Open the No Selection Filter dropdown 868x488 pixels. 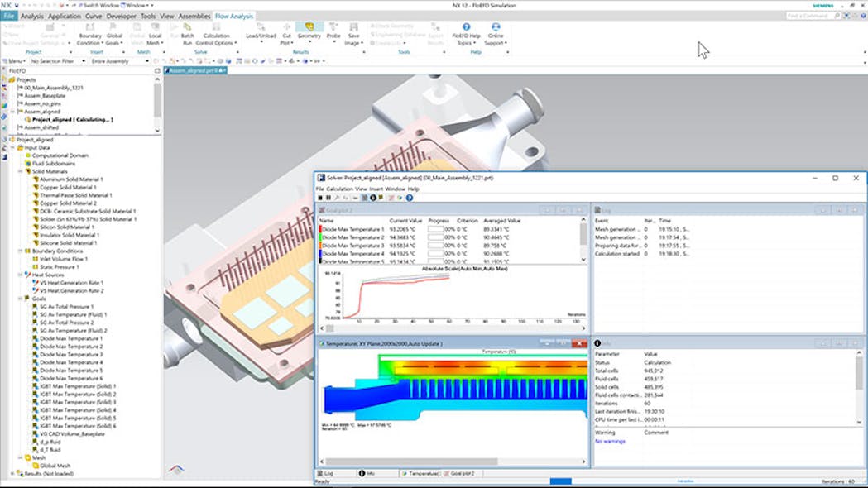[x=58, y=61]
